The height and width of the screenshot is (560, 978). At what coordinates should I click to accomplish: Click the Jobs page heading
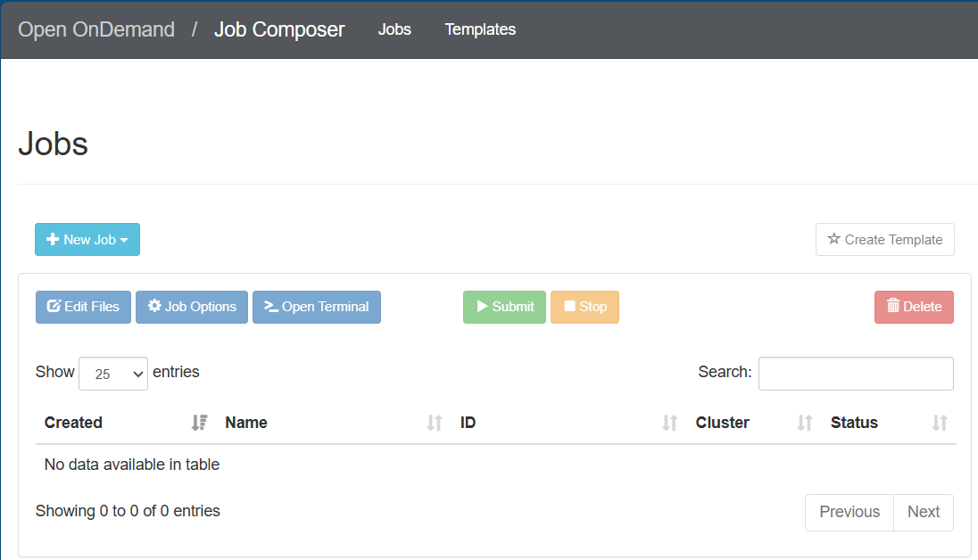[x=53, y=144]
